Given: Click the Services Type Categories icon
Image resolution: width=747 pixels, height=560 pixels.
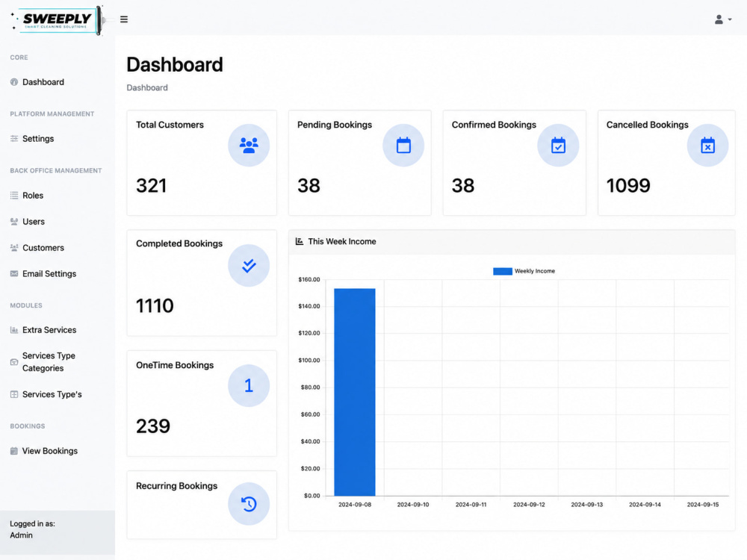Looking at the screenshot, I should pos(13,362).
